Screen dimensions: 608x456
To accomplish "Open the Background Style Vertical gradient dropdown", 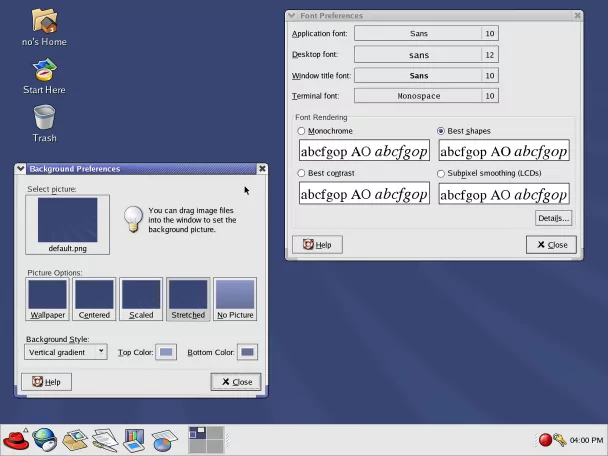I will point(66,352).
